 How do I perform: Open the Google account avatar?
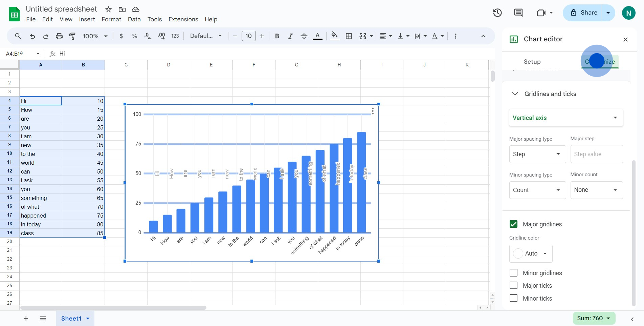tap(628, 13)
